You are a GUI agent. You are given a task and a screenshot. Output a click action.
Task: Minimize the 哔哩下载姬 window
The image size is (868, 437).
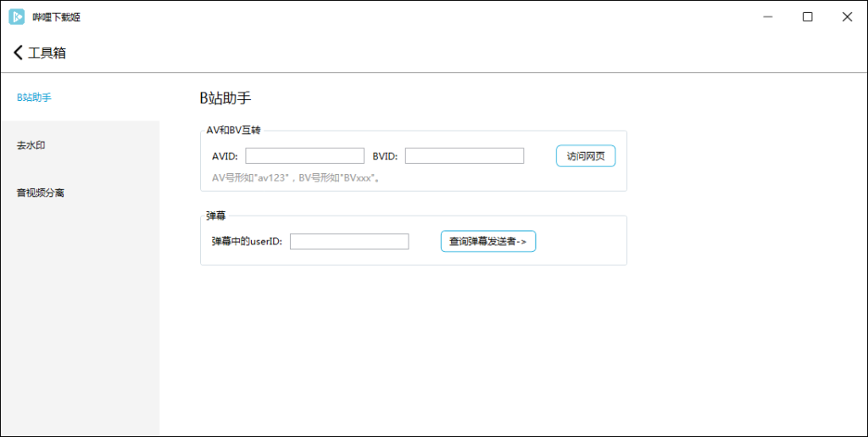[767, 17]
